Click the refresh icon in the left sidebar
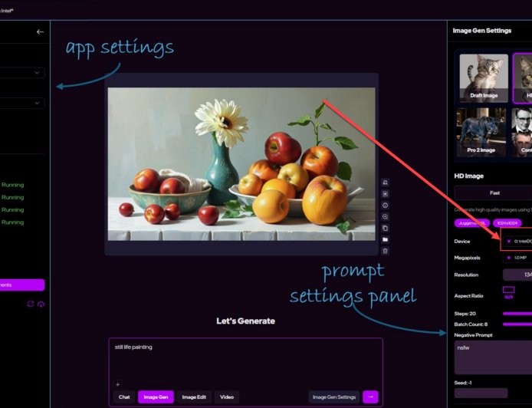Viewport: 532px width, 408px height. (x=30, y=304)
